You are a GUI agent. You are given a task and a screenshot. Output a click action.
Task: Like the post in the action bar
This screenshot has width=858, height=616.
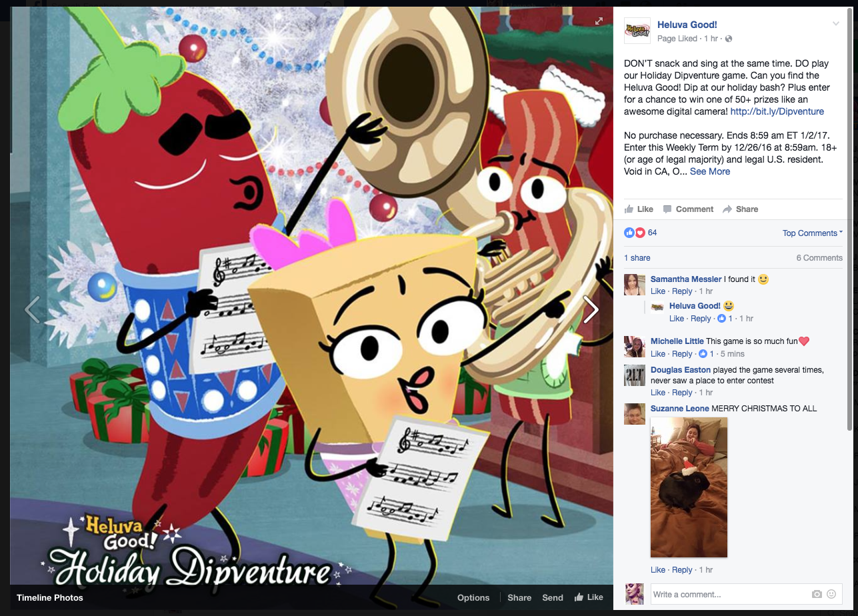tap(639, 209)
